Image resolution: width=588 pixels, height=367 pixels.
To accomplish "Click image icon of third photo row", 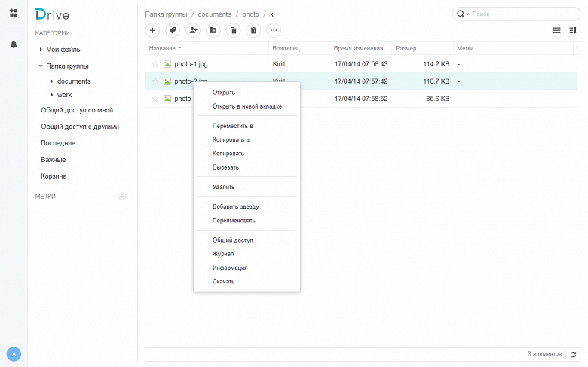I will pyautogui.click(x=167, y=99).
